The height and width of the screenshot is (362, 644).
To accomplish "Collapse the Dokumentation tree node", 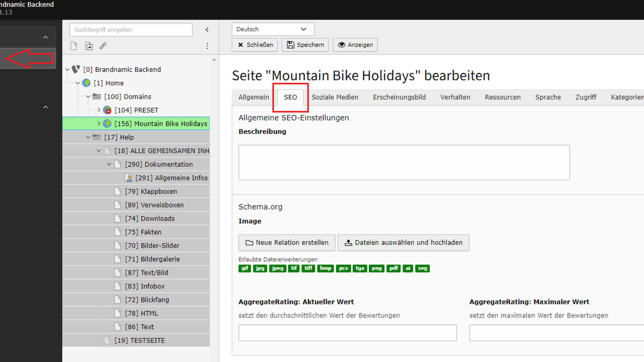I will pyautogui.click(x=109, y=164).
